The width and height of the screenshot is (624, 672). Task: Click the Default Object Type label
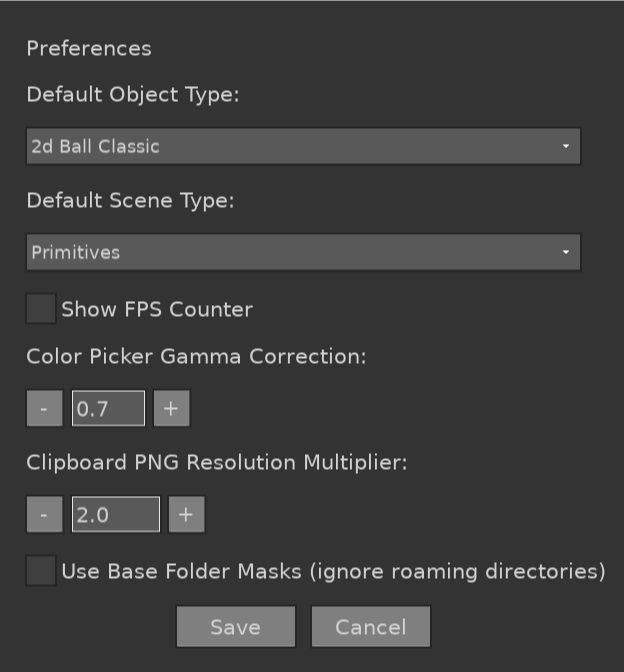[133, 95]
